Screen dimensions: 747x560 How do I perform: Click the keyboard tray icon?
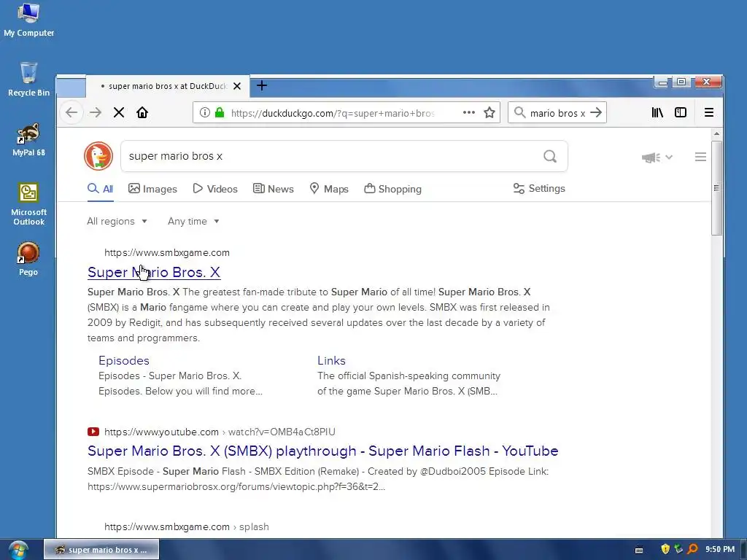639,550
